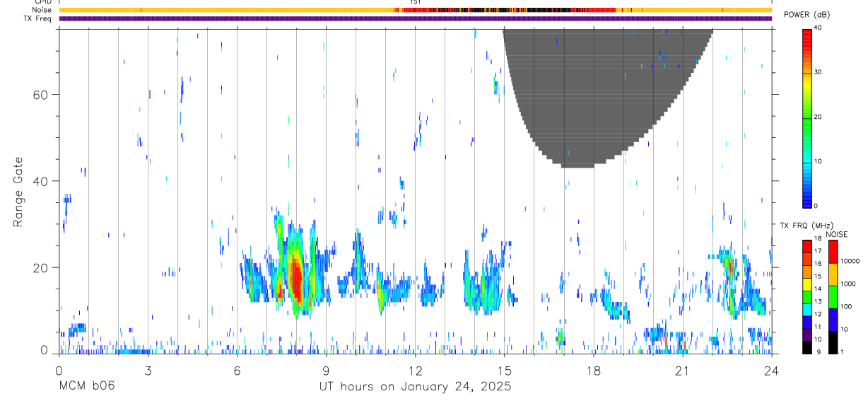
Task: Click x-axis tick label '15'
Action: pos(505,371)
